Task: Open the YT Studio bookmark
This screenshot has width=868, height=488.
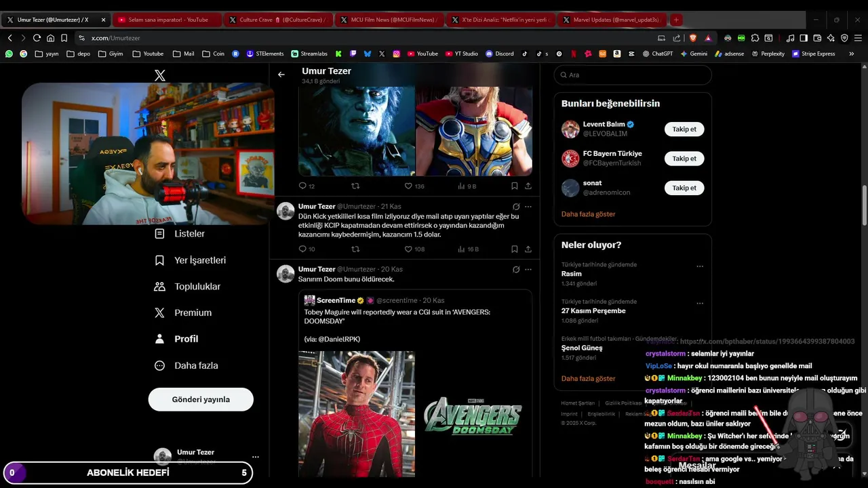Action: [462, 54]
